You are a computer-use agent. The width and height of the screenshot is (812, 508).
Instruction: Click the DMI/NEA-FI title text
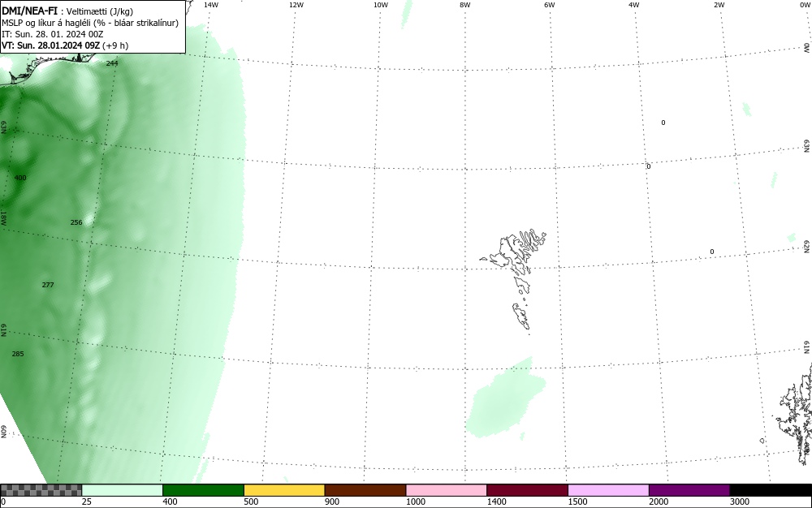coord(29,11)
